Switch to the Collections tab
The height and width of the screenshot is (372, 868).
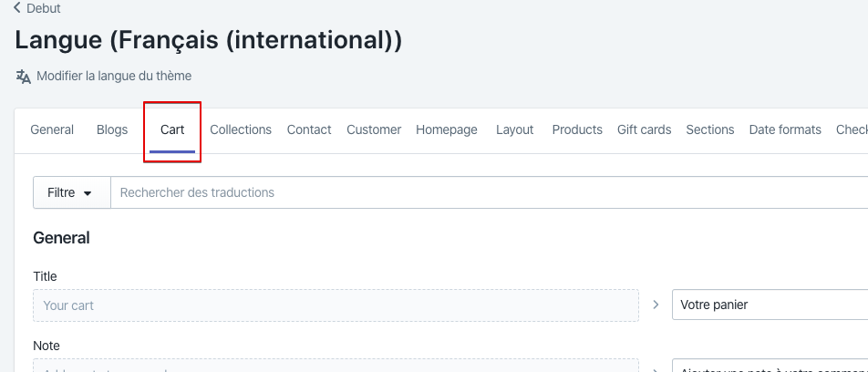point(241,129)
